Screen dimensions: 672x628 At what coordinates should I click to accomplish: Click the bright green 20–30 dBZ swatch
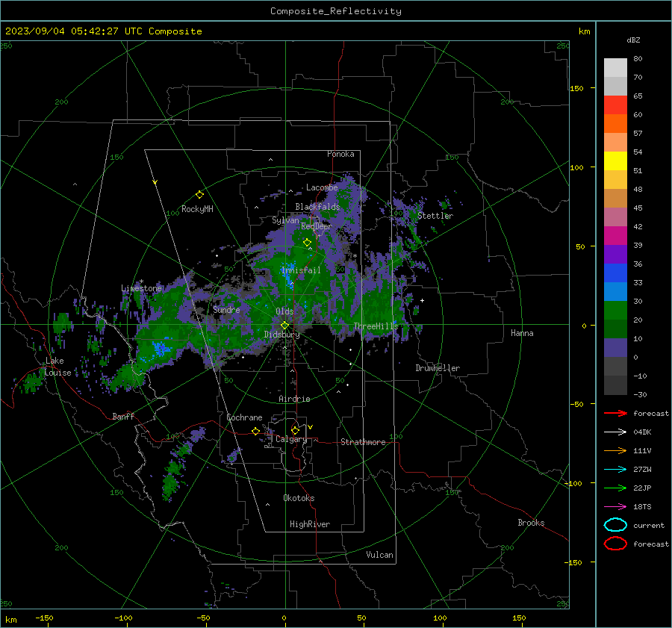[615, 310]
